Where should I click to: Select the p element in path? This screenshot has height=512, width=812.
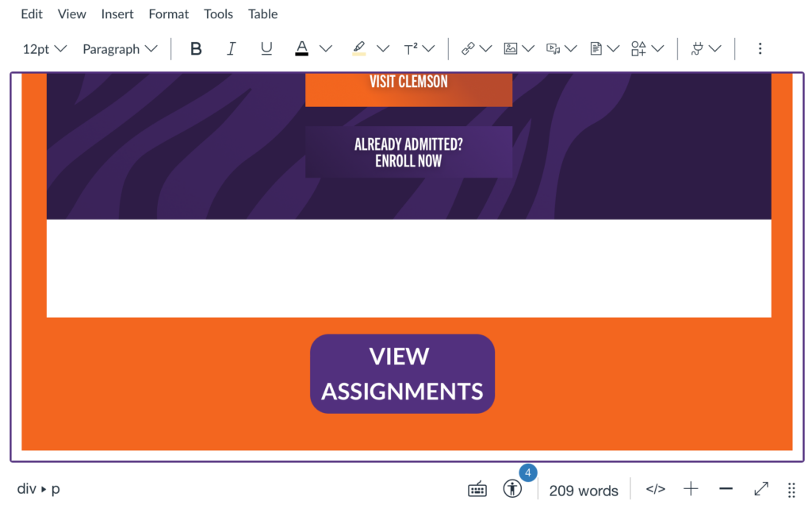pyautogui.click(x=56, y=490)
